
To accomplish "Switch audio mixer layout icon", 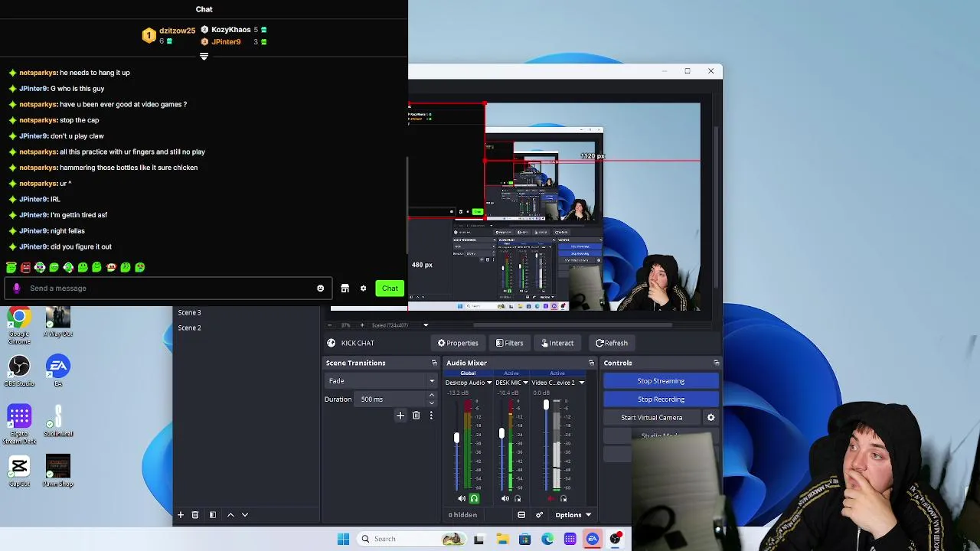I will pos(521,515).
